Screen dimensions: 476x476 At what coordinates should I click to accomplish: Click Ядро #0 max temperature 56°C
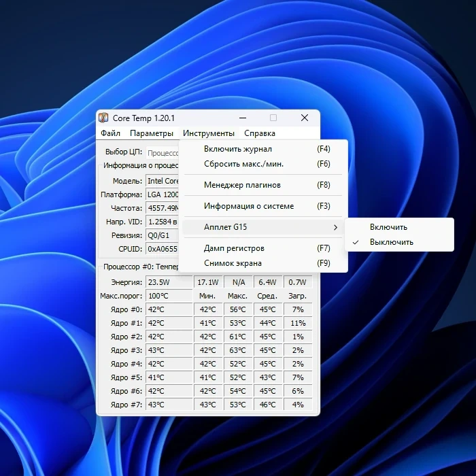pyautogui.click(x=238, y=309)
